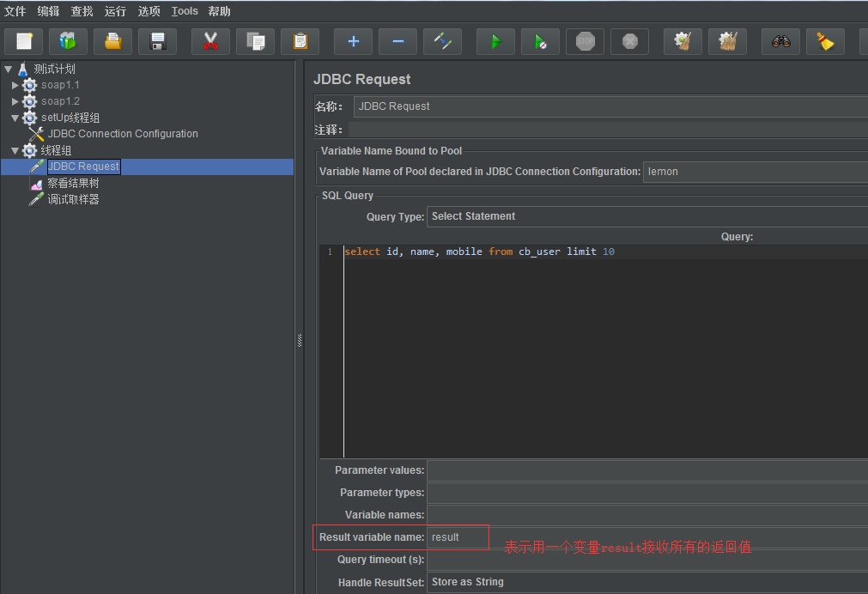Click the Search binoculars icon
This screenshot has height=594, width=868.
tap(780, 41)
